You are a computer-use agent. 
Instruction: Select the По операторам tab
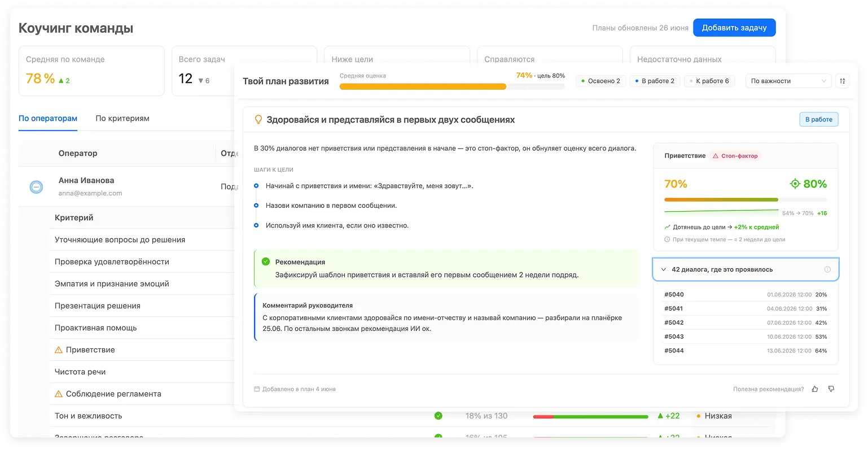pyautogui.click(x=48, y=119)
